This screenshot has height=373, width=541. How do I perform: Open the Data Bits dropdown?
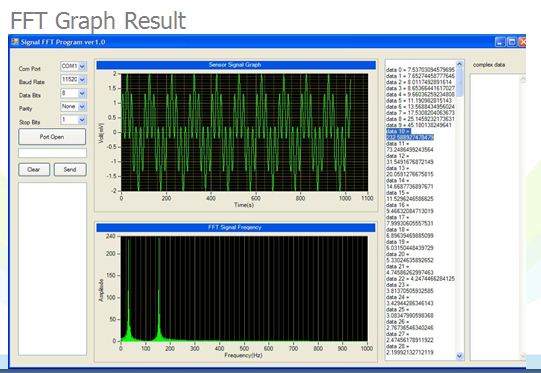point(82,93)
